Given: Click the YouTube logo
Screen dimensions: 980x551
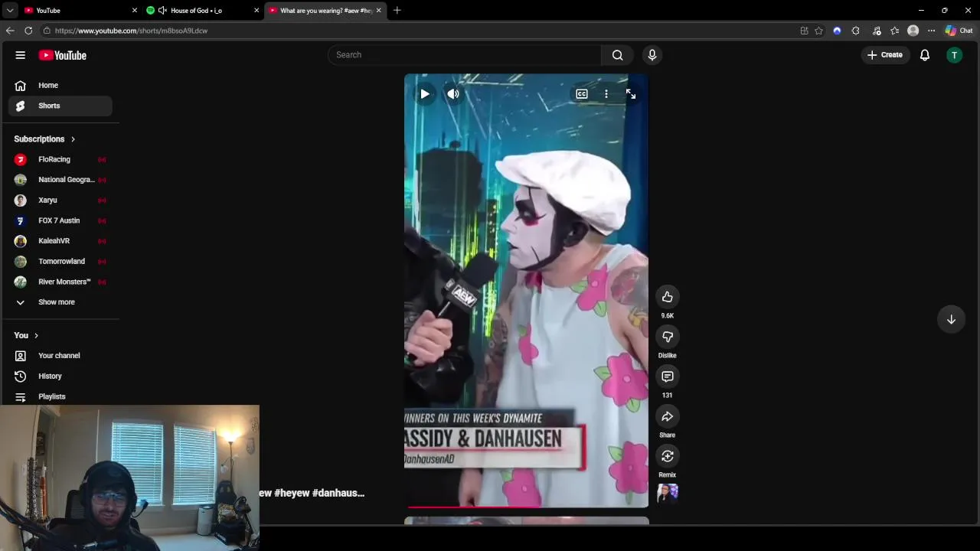Looking at the screenshot, I should [63, 55].
